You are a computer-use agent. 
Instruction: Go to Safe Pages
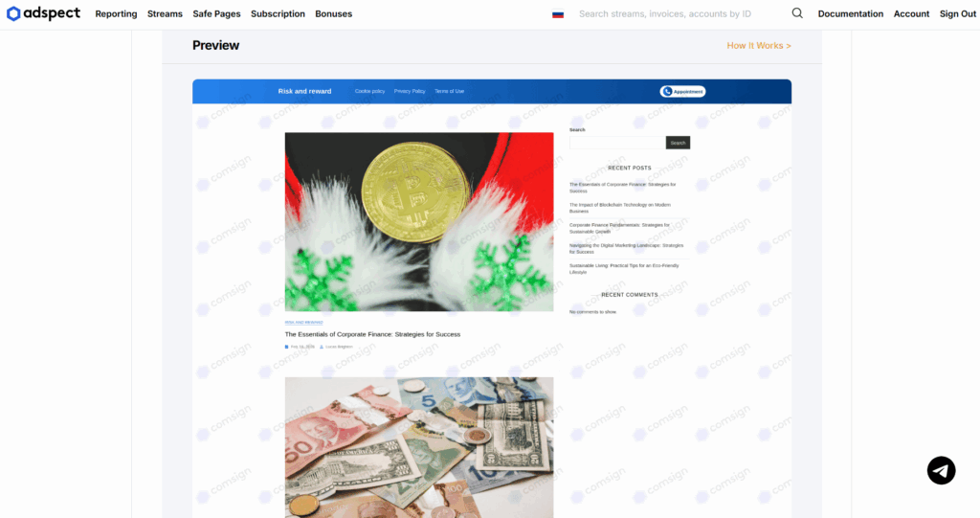click(x=216, y=13)
